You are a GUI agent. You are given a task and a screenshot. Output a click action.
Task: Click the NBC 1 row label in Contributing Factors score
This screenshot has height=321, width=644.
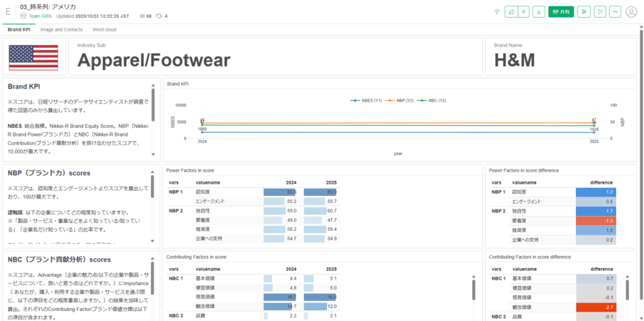pos(175,279)
